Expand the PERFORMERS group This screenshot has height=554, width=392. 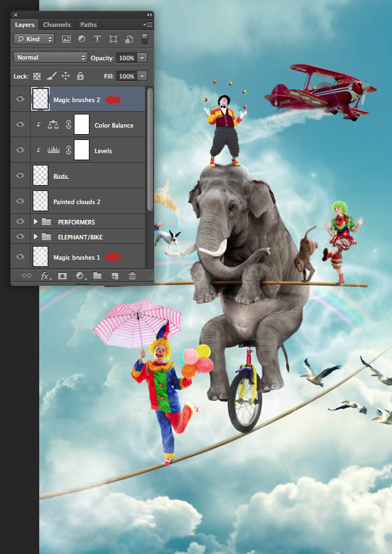coord(36,222)
